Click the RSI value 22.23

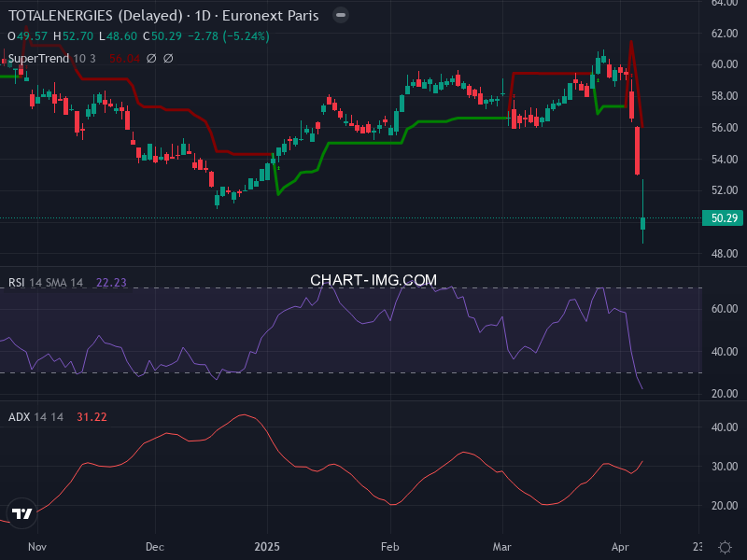(111, 283)
